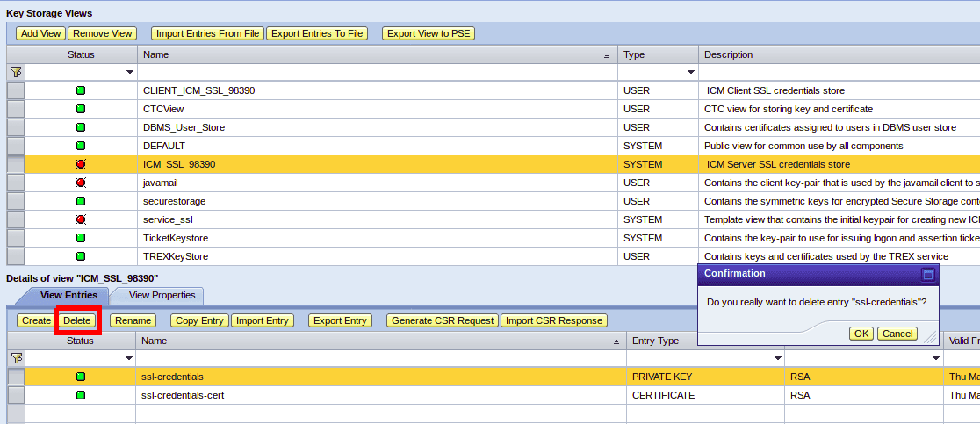Click the sort arrow in Name column header

click(606, 55)
